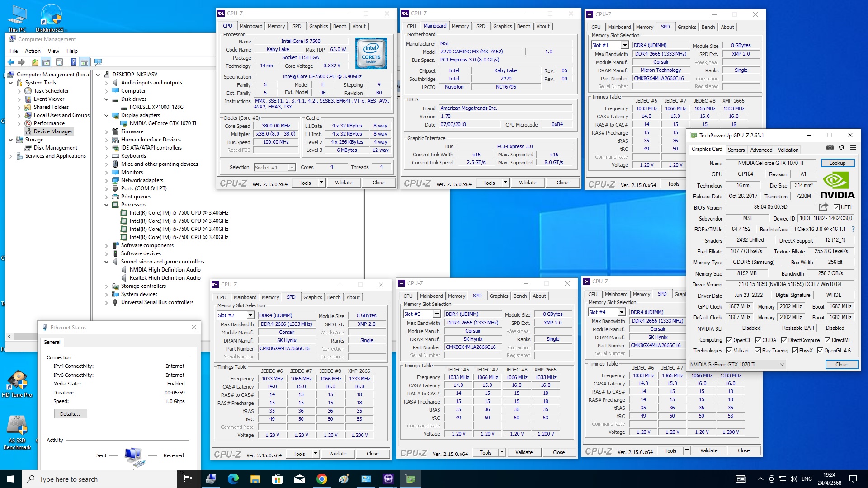The image size is (868, 488).
Task: Open File Explorer from the taskbar
Action: pyautogui.click(x=255, y=479)
